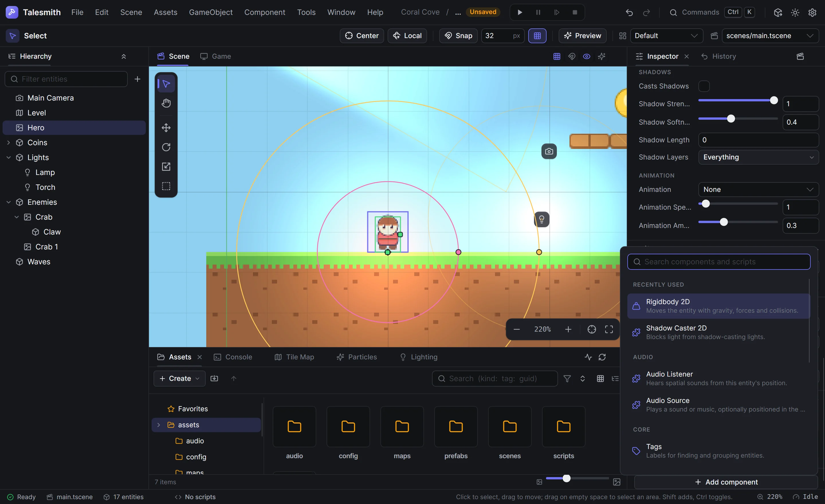825x504 pixels.
Task: Open the filter icon in Assets
Action: [567, 379]
